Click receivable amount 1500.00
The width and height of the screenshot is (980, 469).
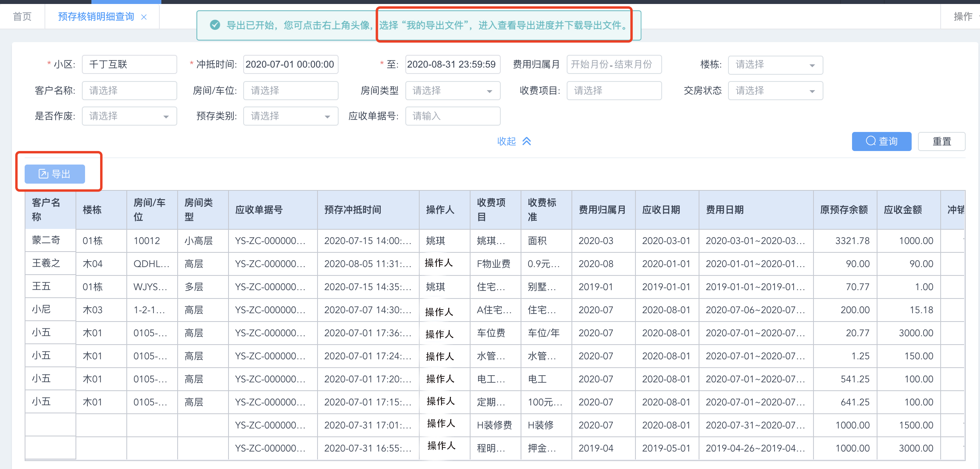coord(909,425)
